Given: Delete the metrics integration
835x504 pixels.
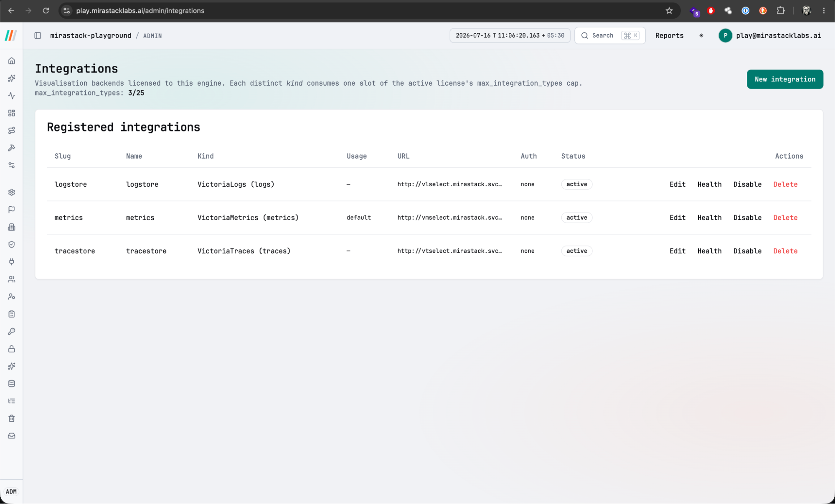Looking at the screenshot, I should tap(785, 218).
